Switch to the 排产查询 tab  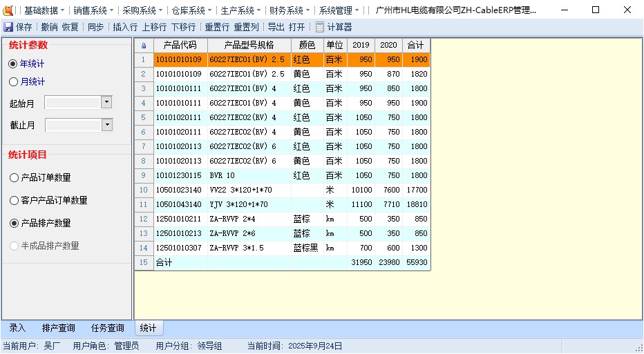click(58, 328)
